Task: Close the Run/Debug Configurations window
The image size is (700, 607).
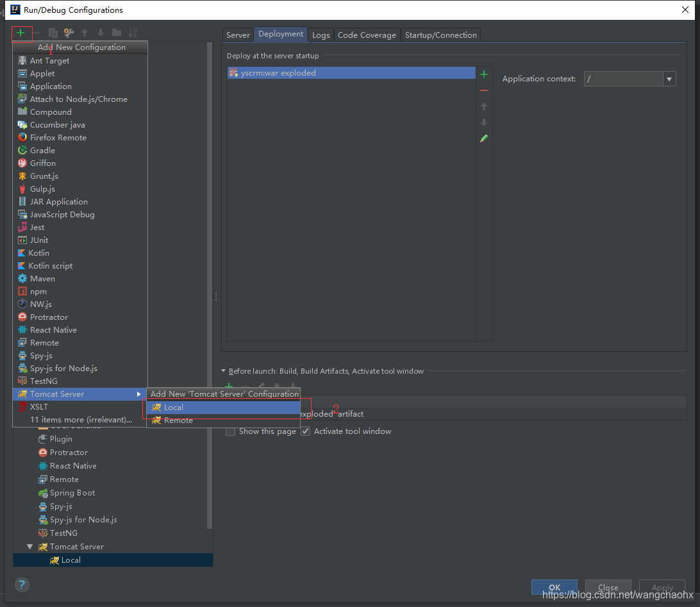Action: point(685,10)
